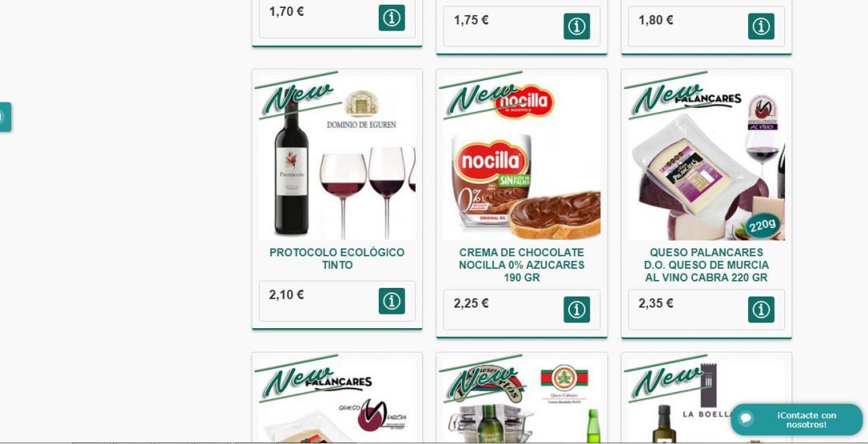
Task: Click info icon for Protocolo Ecológico Tinto
Action: 391,300
